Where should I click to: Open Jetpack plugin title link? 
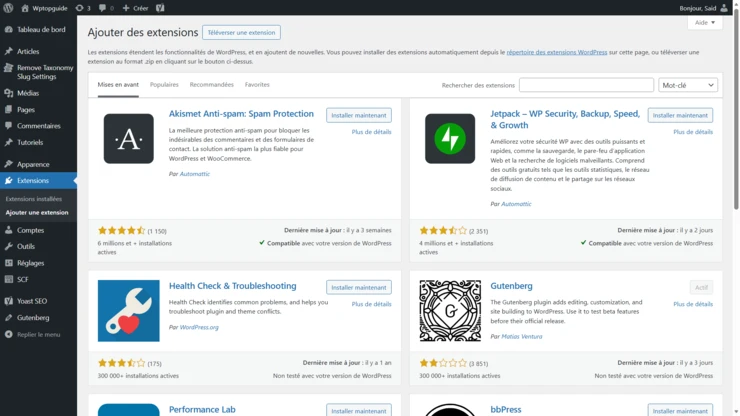[x=565, y=119]
